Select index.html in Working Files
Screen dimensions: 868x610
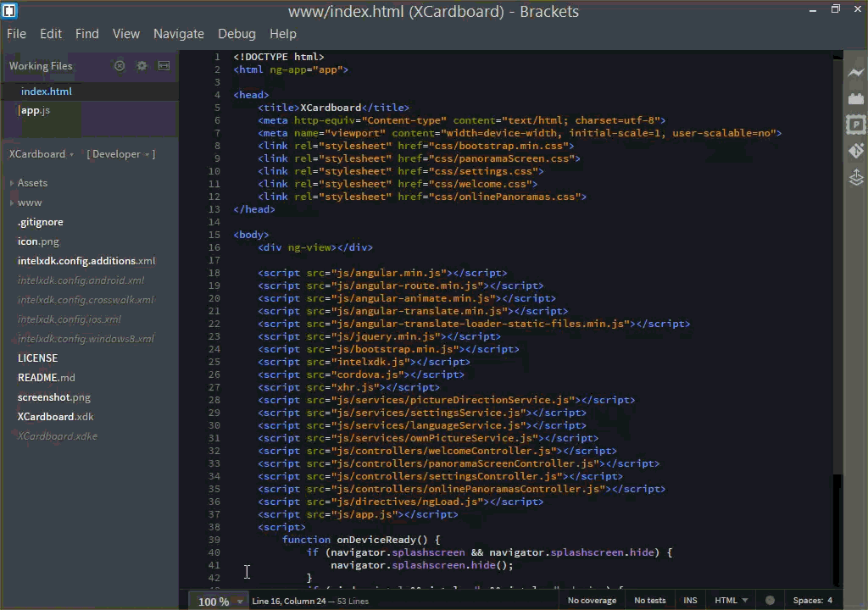coord(47,91)
